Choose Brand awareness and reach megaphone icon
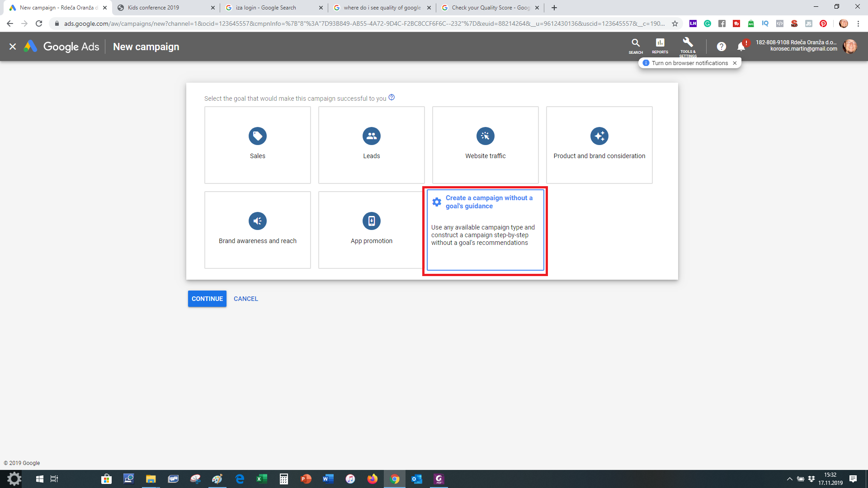 (257, 221)
